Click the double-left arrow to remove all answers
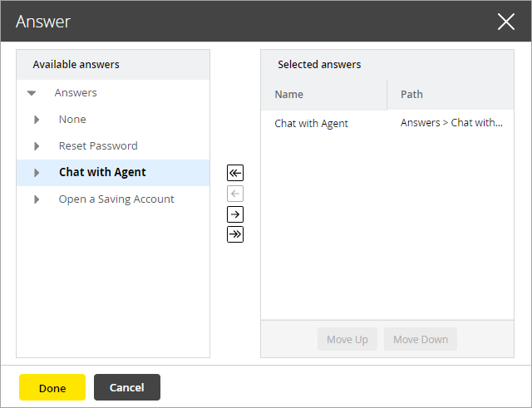The image size is (532, 408). 235,173
